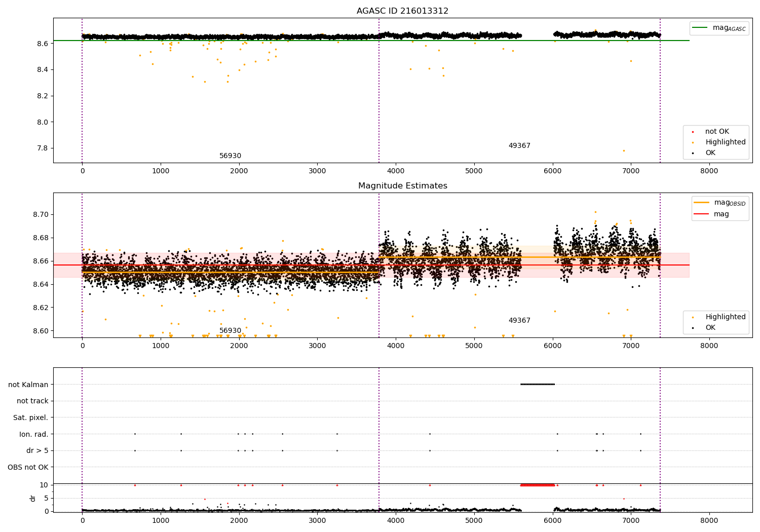Image resolution: width=760 pixels, height=532 pixels.
Task: Click the 'dr > 5' row label
Action: [x=37, y=450]
